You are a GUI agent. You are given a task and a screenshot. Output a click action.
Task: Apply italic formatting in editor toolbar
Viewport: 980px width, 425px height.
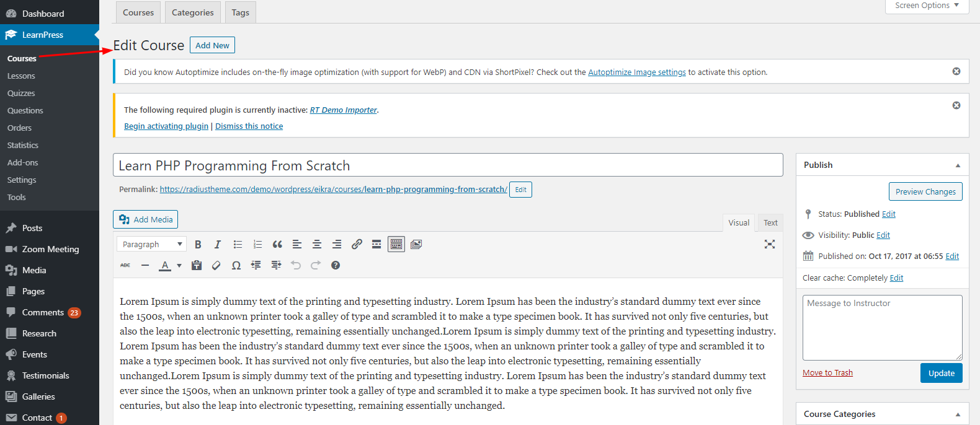[218, 244]
